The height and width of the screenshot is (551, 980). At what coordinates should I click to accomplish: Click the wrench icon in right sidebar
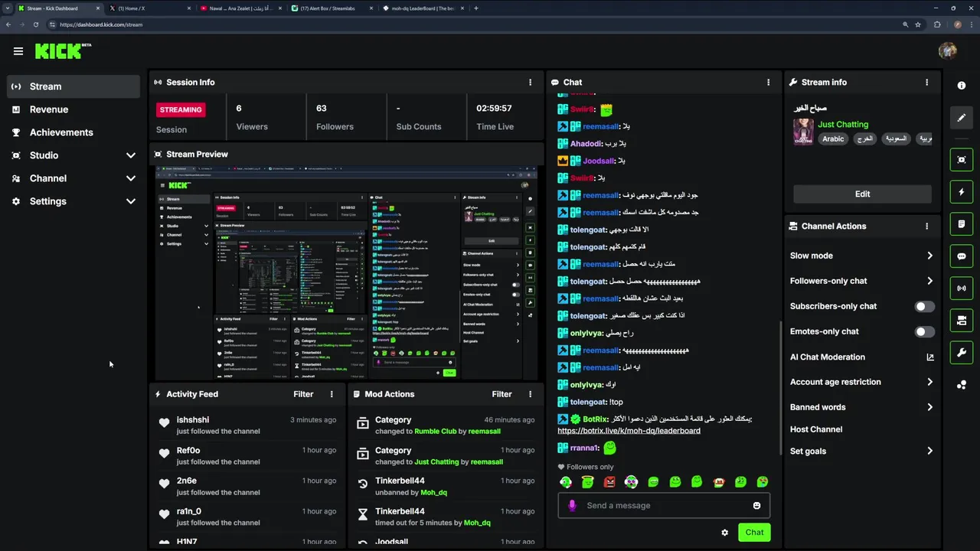pyautogui.click(x=962, y=353)
